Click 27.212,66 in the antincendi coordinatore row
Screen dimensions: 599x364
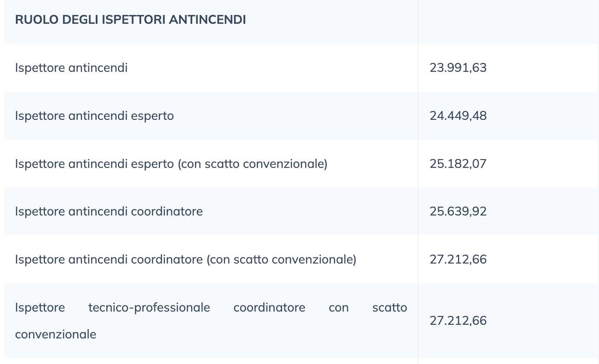[458, 260]
